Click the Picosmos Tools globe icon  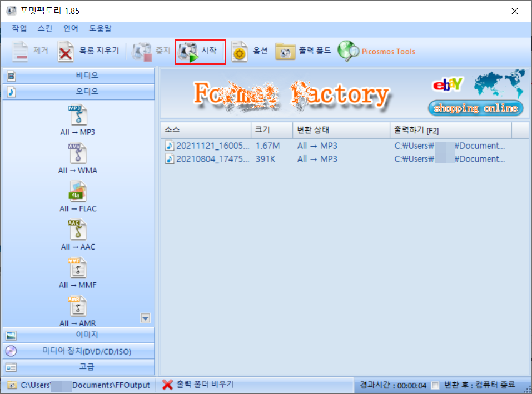(x=348, y=51)
